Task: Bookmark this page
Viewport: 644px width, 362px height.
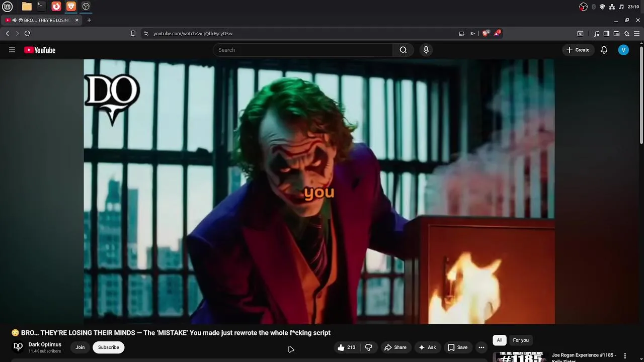Action: click(x=133, y=34)
